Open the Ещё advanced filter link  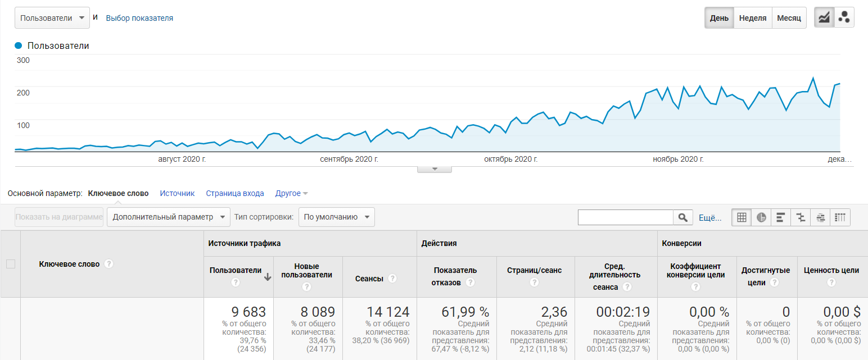[710, 218]
